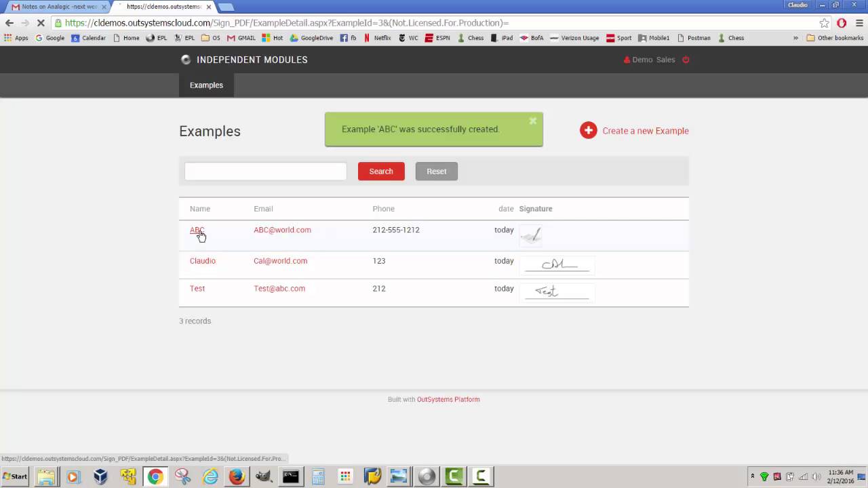The height and width of the screenshot is (488, 868).
Task: Click the Independent Modules logo icon
Action: point(186,60)
